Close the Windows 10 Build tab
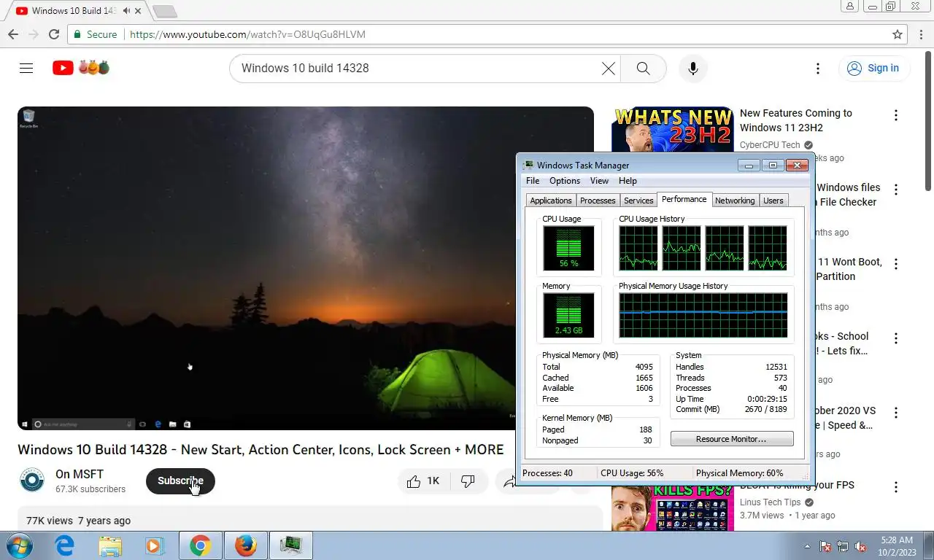The width and height of the screenshot is (934, 560). (139, 11)
